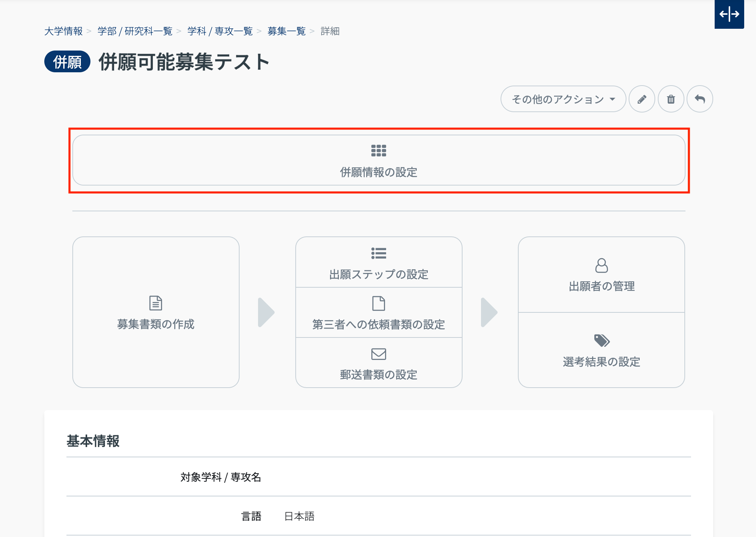The height and width of the screenshot is (537, 756).
Task: Click blank page icon for 第三者への依頼書類
Action: pos(378,304)
